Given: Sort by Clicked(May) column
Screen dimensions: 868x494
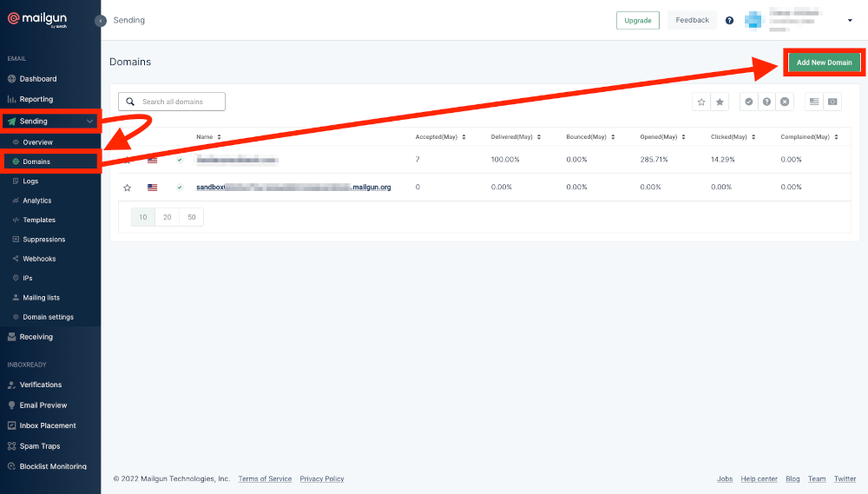Looking at the screenshot, I should (733, 137).
